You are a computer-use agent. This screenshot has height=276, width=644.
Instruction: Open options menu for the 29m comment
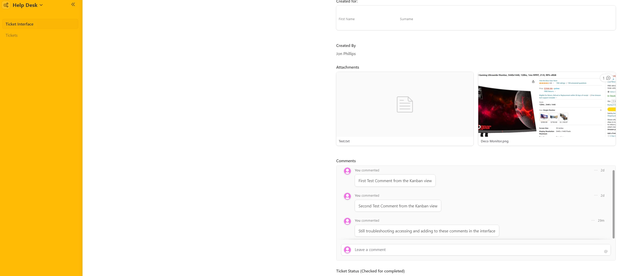pos(593,220)
